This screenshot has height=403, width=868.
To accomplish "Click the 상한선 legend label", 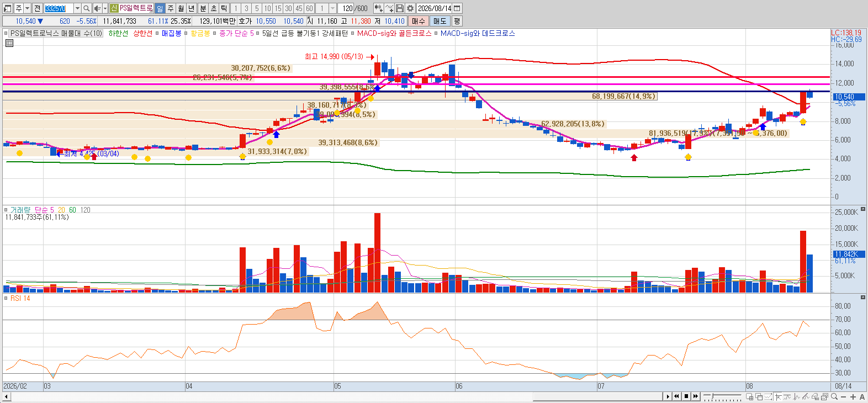I will pyautogui.click(x=142, y=33).
